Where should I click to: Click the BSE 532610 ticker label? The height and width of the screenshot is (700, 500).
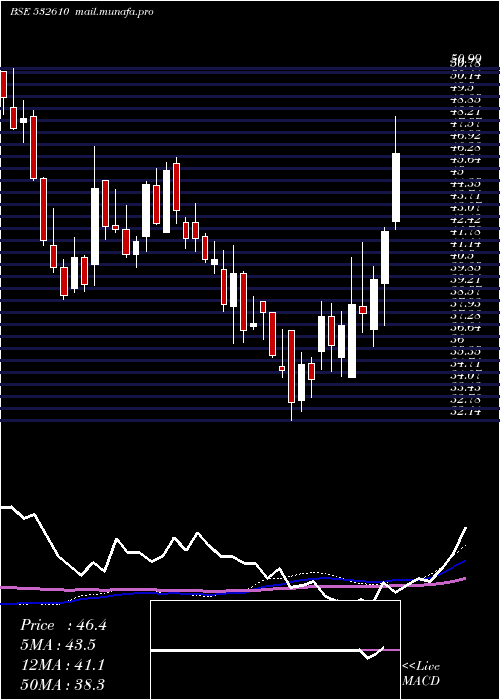pos(39,12)
